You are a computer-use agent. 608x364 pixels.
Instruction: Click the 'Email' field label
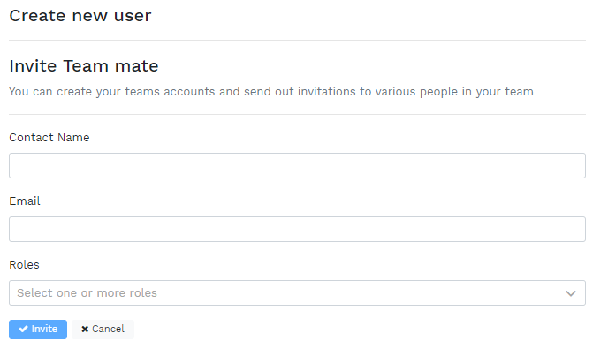tap(25, 201)
